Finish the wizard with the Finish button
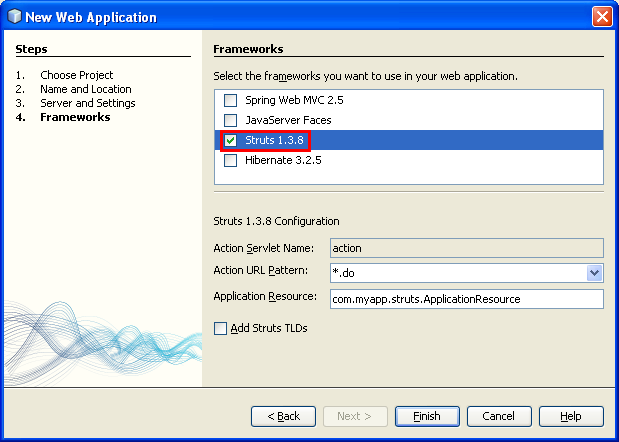This screenshot has height=442, width=619. 427,416
